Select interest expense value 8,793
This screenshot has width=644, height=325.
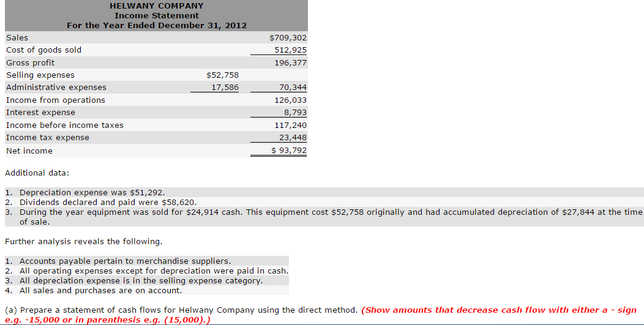[x=295, y=113]
